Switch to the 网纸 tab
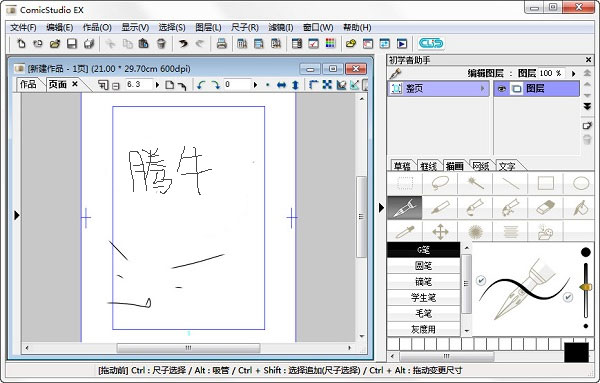Image resolution: width=600 pixels, height=383 pixels. click(481, 166)
